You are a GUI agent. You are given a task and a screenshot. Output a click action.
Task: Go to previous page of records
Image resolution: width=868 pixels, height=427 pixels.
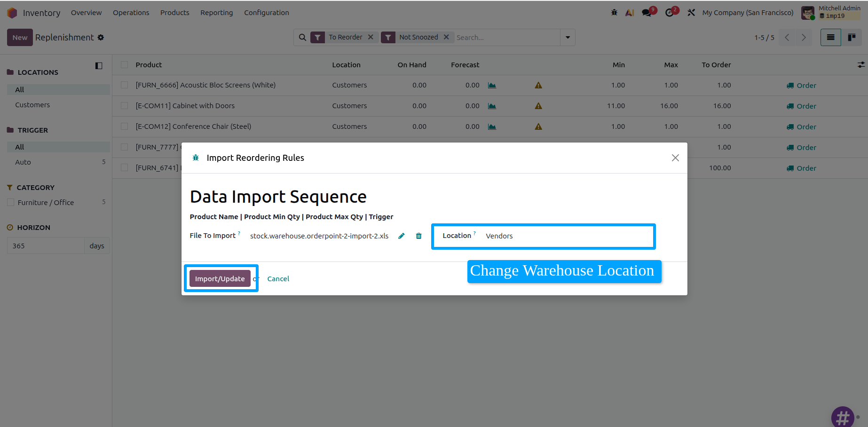[787, 37]
